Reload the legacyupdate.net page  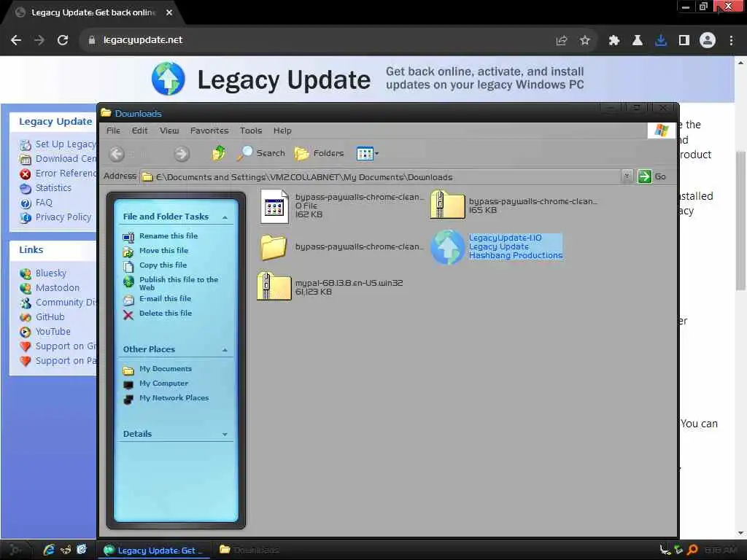(x=63, y=40)
